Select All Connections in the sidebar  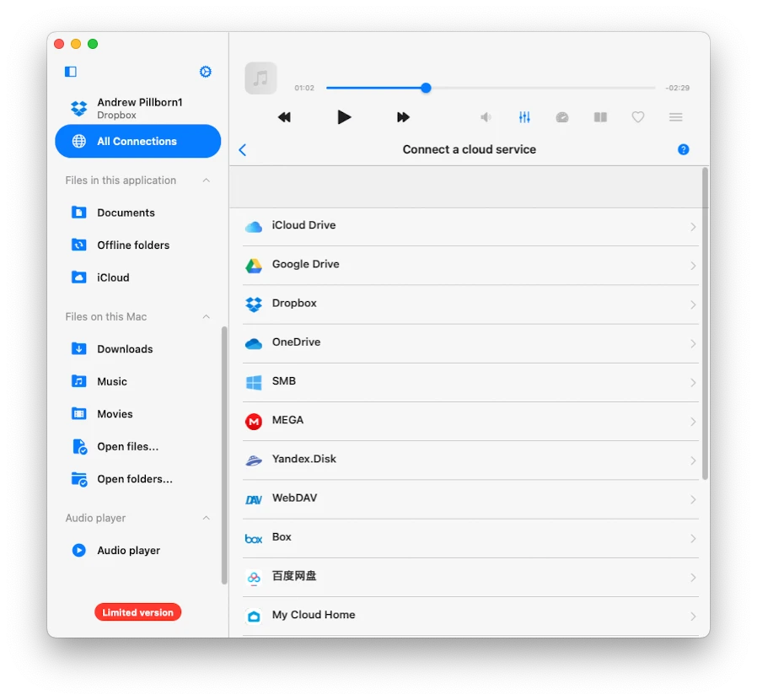(x=137, y=141)
